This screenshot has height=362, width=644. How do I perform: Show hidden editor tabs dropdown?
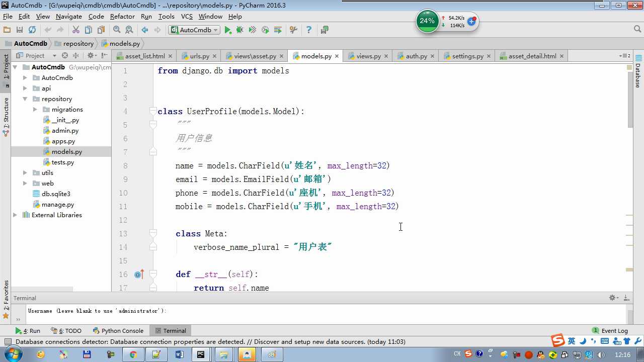click(625, 56)
